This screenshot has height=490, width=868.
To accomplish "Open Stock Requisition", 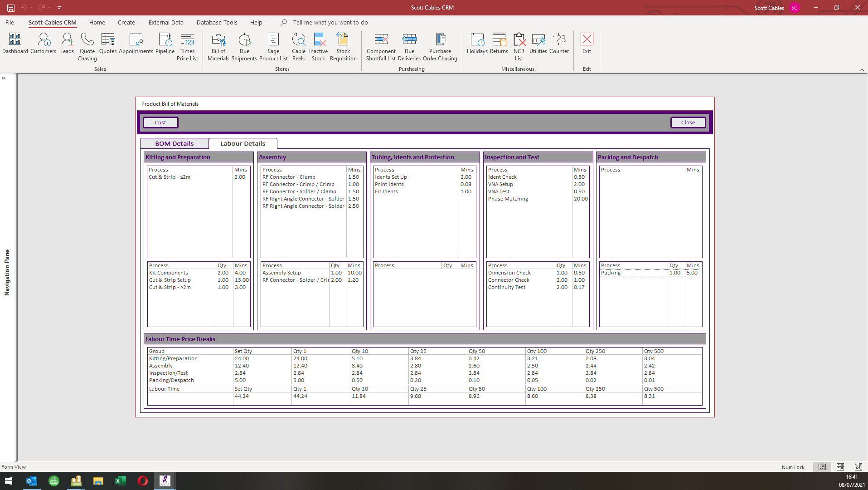I will (343, 47).
